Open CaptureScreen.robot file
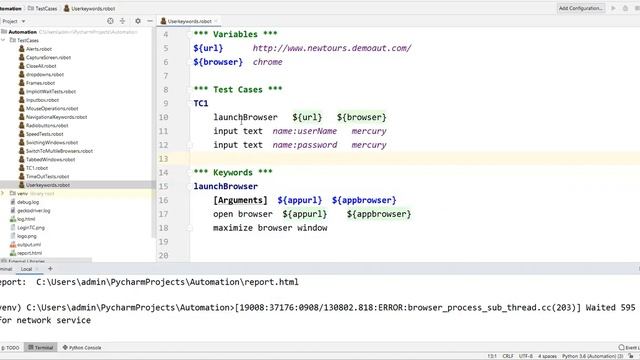640x360 pixels. (48, 58)
